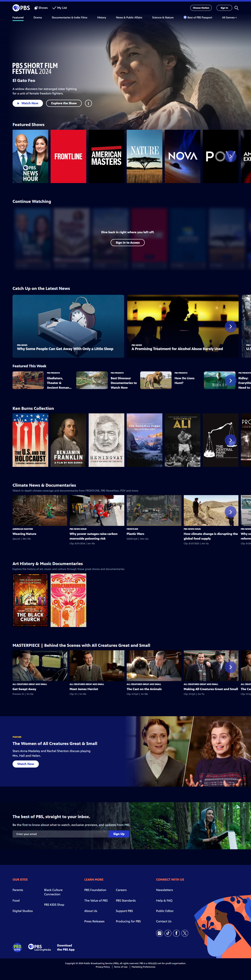Click Watch Now for El Gato Feo
Image resolution: width=251 pixels, height=980 pixels.
28,103
